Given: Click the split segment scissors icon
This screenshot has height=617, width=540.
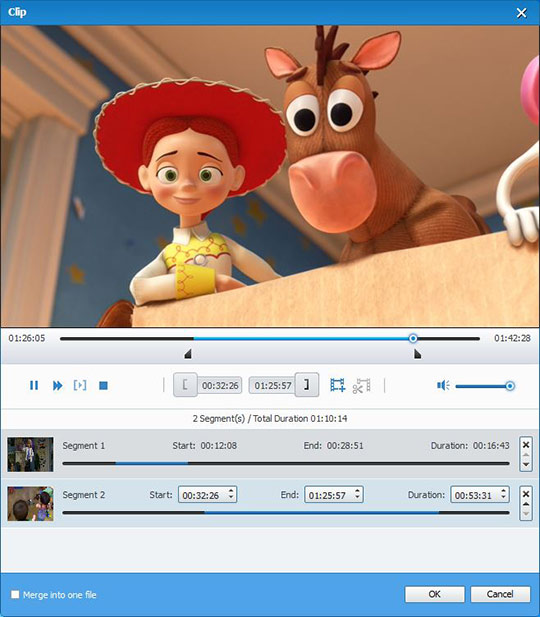Looking at the screenshot, I should tap(361, 386).
